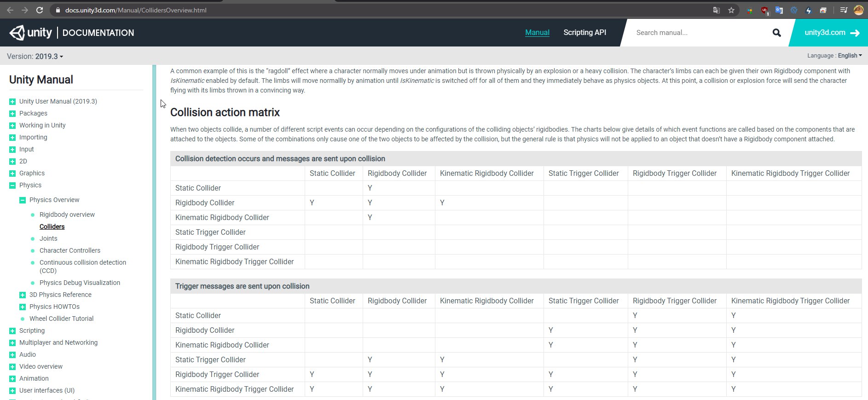Switch to the Manual tab

(x=537, y=32)
